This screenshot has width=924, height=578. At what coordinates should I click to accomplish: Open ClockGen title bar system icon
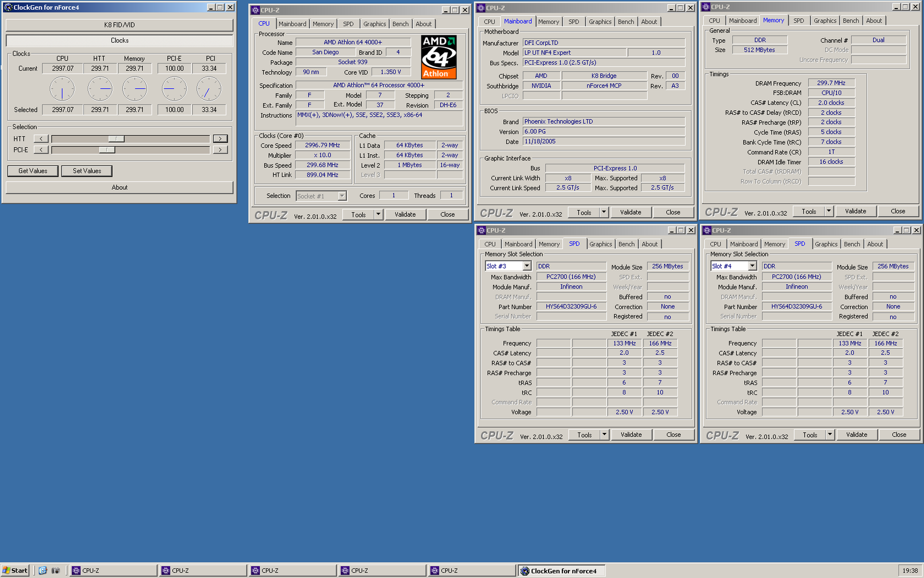pos(8,7)
